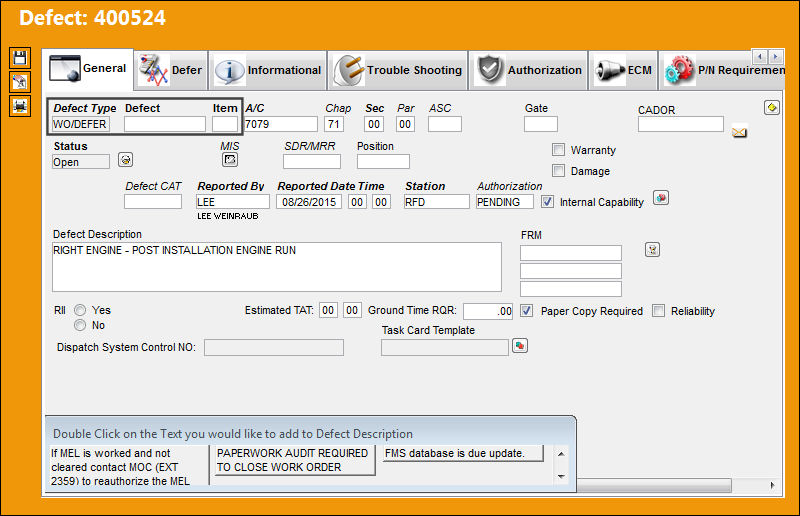Click the Defect Type field WO/DEFER
Screen dimensions: 800x516
click(81, 124)
